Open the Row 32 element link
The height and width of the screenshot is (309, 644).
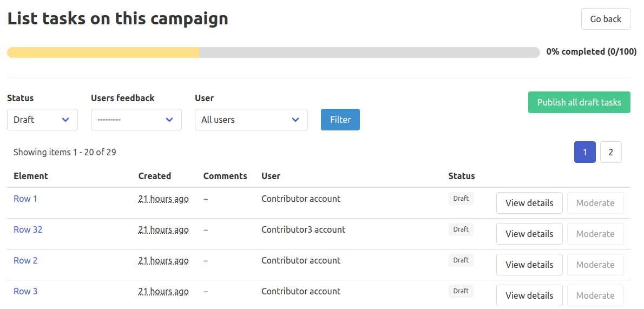28,229
